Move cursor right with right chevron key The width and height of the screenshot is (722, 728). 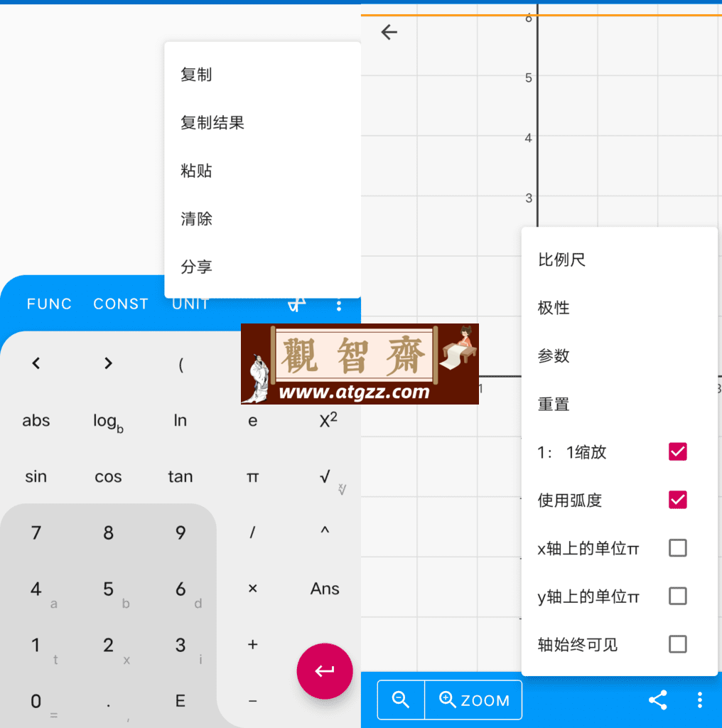(x=108, y=363)
